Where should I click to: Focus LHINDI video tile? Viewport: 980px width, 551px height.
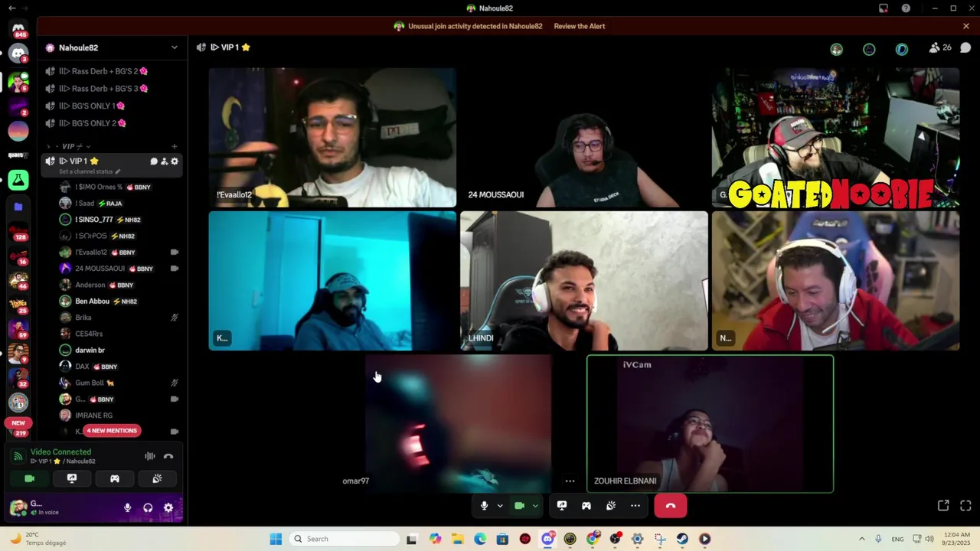point(584,281)
